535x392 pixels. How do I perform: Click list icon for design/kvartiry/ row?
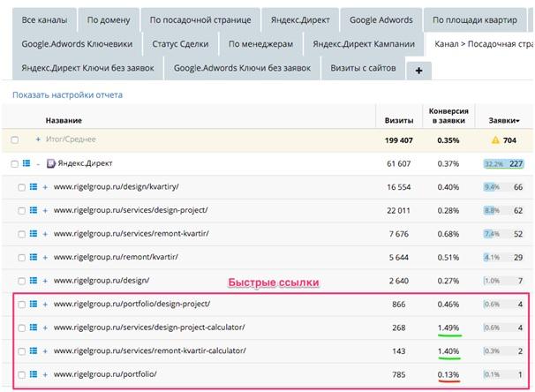33,187
